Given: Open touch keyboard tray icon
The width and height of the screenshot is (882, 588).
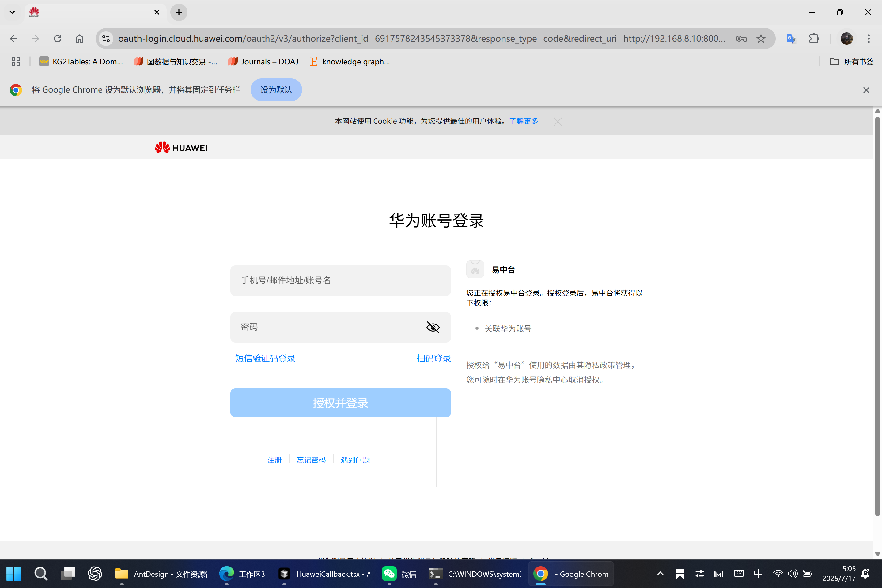Looking at the screenshot, I should coord(739,574).
